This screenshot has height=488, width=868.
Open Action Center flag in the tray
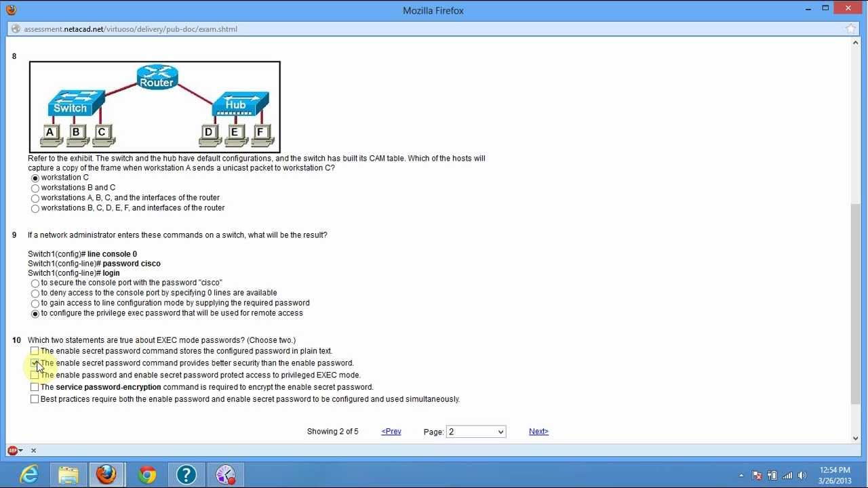coord(757,475)
